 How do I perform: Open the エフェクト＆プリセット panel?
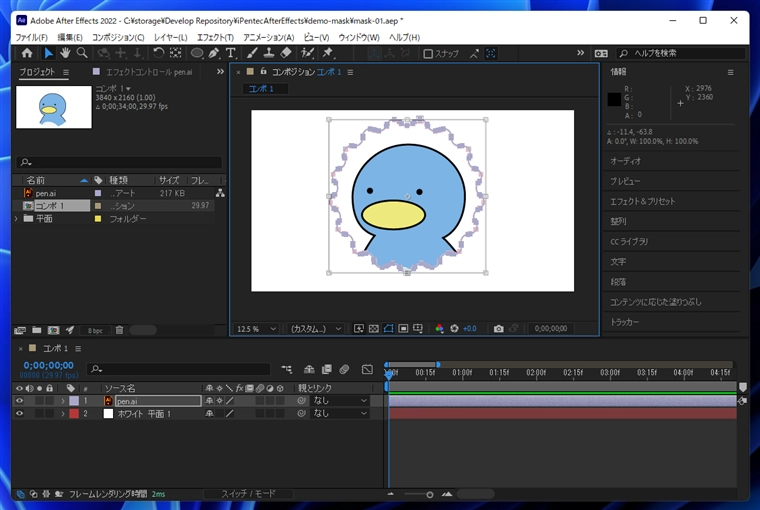point(642,201)
